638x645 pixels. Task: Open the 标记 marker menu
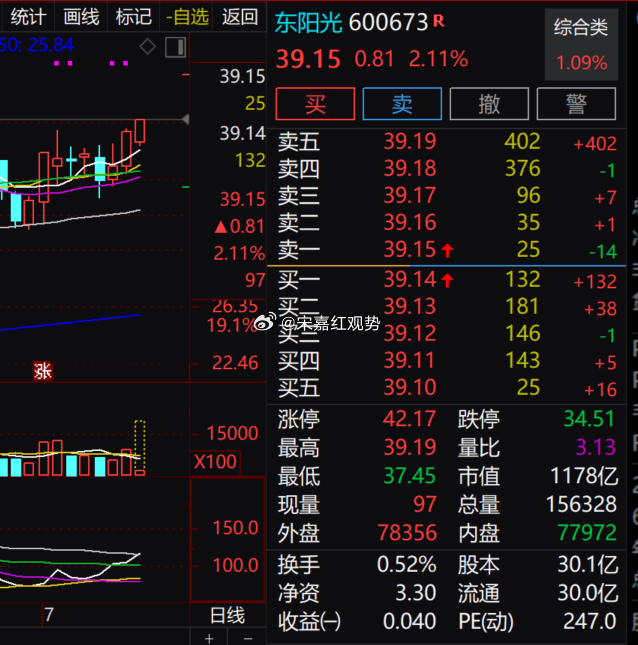point(133,17)
